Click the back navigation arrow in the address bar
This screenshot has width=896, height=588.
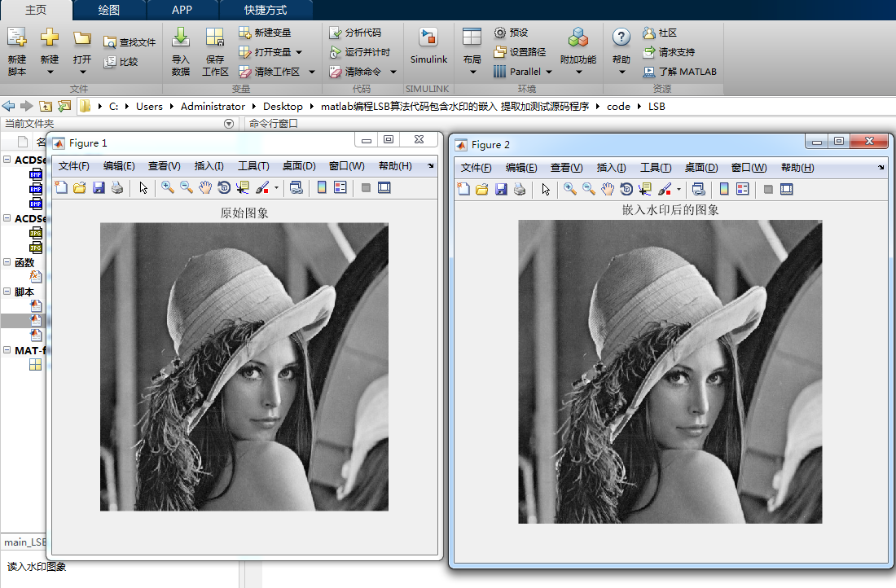(9, 106)
